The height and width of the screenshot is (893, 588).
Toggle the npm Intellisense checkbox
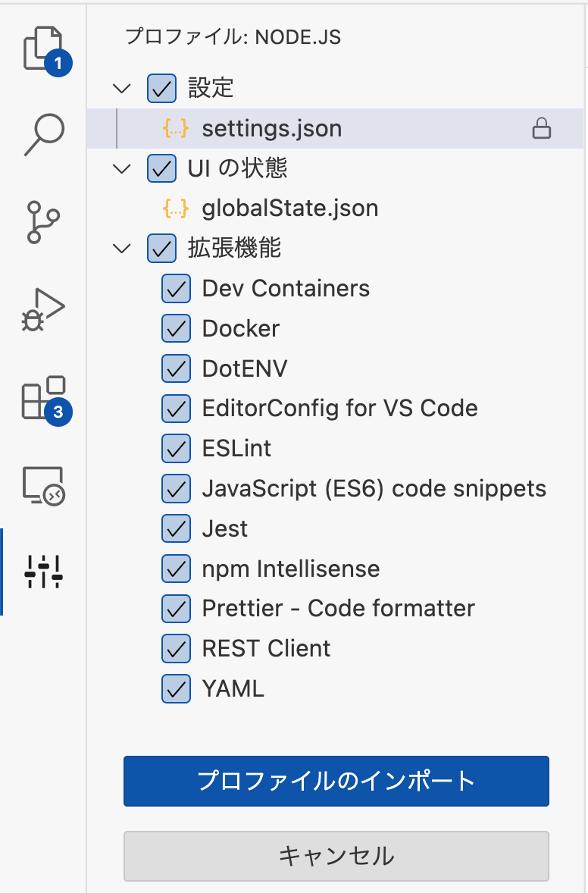tap(176, 569)
